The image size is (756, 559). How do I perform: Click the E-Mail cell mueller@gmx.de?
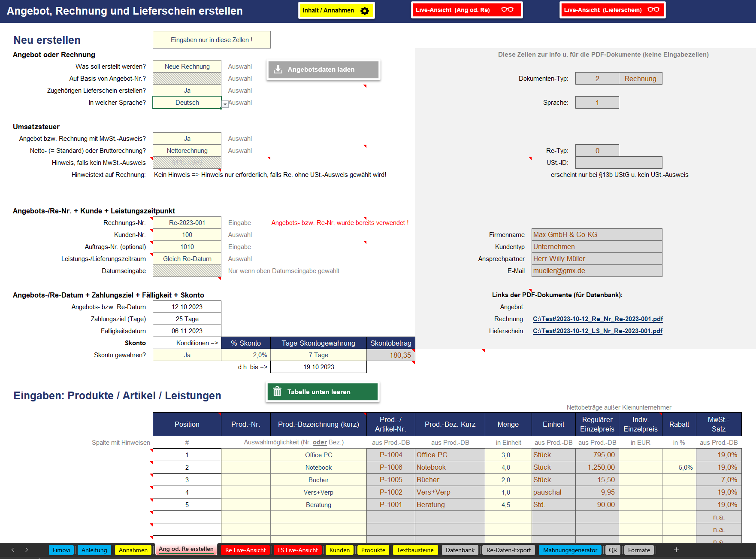point(597,271)
